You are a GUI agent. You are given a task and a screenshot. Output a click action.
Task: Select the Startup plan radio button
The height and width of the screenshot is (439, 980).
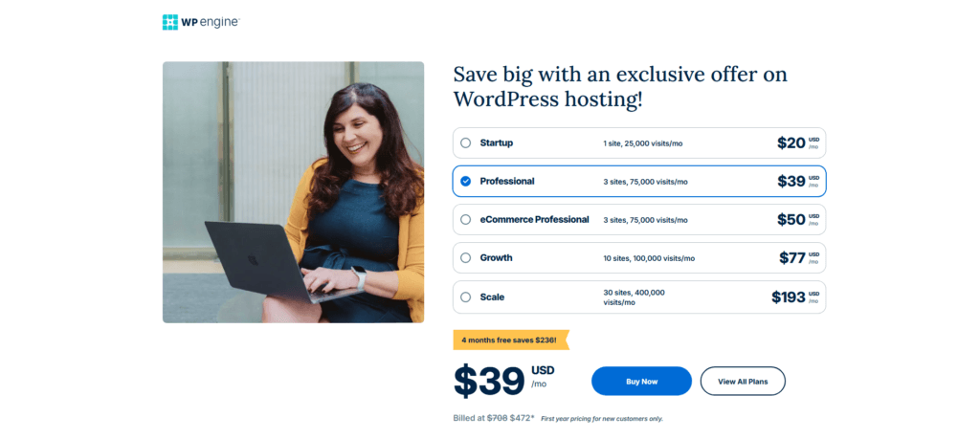(466, 143)
